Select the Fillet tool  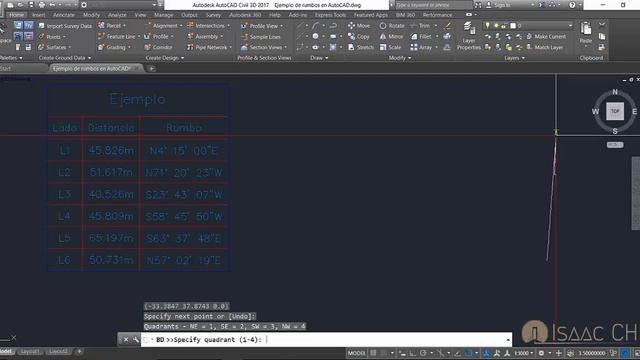pos(421,36)
